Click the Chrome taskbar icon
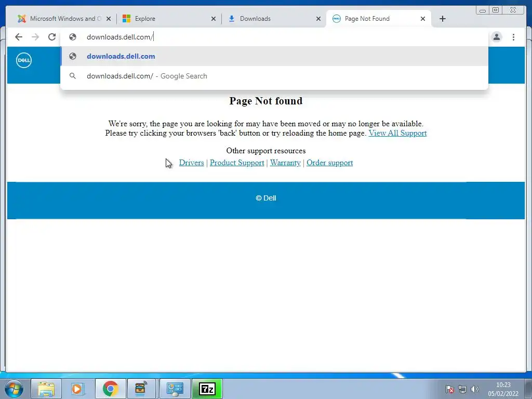Screen dimensions: 532x399 110,389
